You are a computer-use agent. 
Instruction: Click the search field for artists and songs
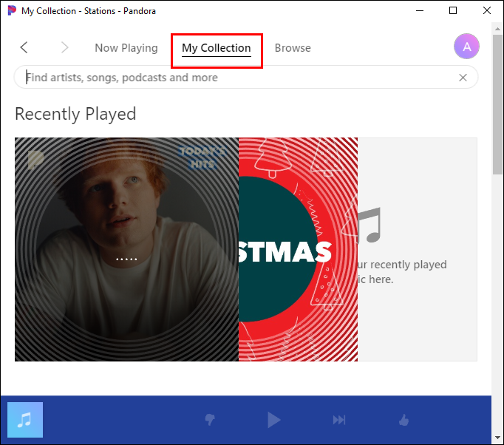click(x=246, y=77)
